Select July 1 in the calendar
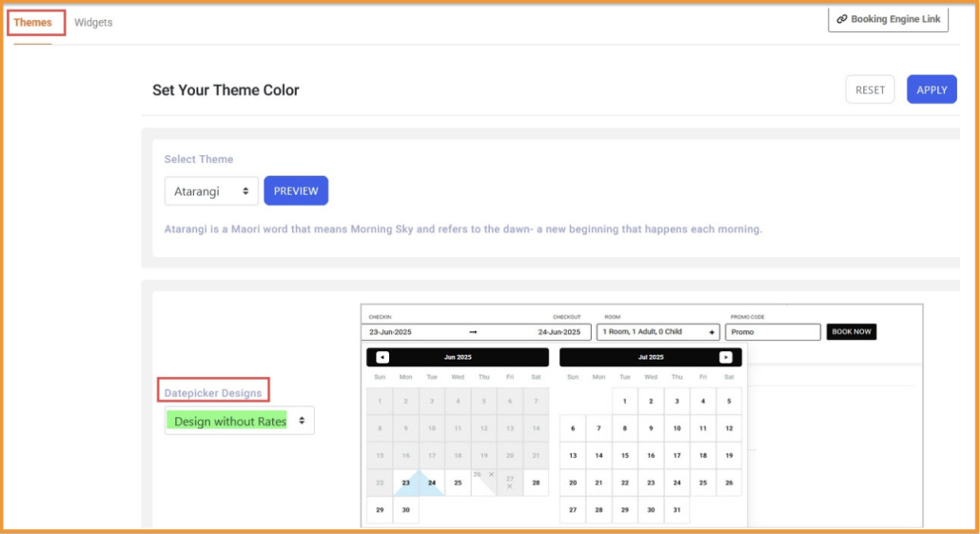Screen dimensions: 980x534 (624, 402)
